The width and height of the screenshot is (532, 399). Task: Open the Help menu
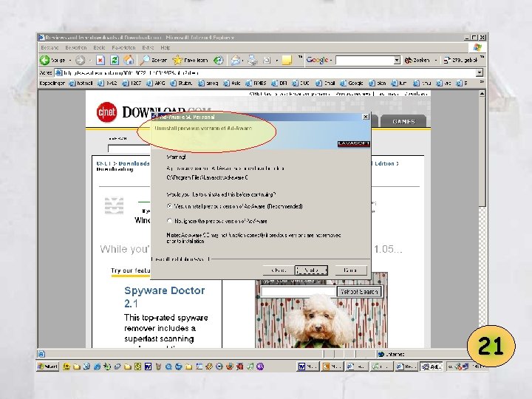click(166, 47)
